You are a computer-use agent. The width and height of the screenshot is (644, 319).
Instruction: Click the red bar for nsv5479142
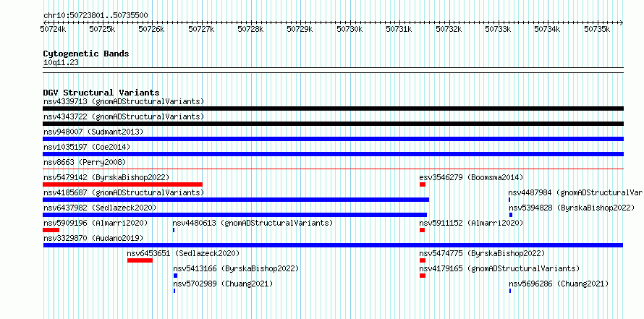point(122,184)
